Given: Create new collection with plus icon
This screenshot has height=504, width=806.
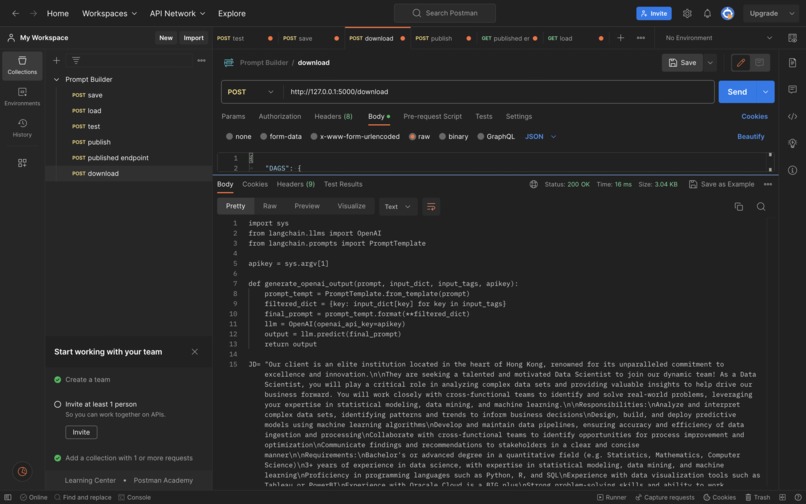Looking at the screenshot, I should 57,61.
